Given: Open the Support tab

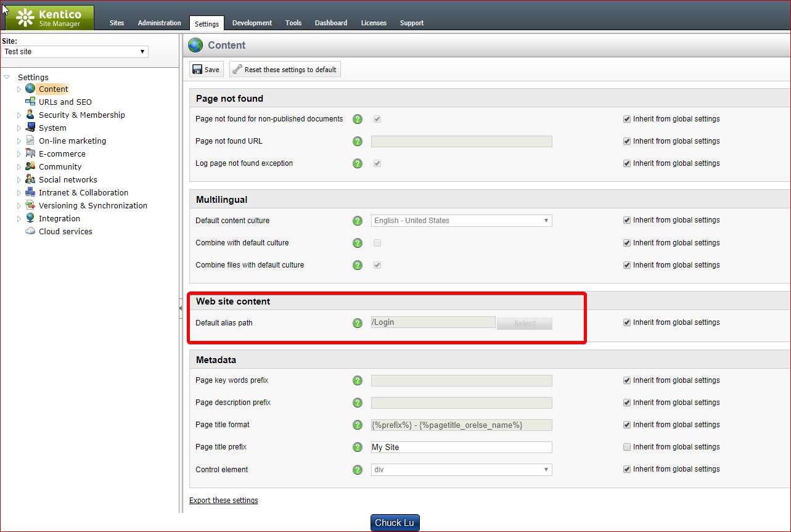Looking at the screenshot, I should coord(412,23).
